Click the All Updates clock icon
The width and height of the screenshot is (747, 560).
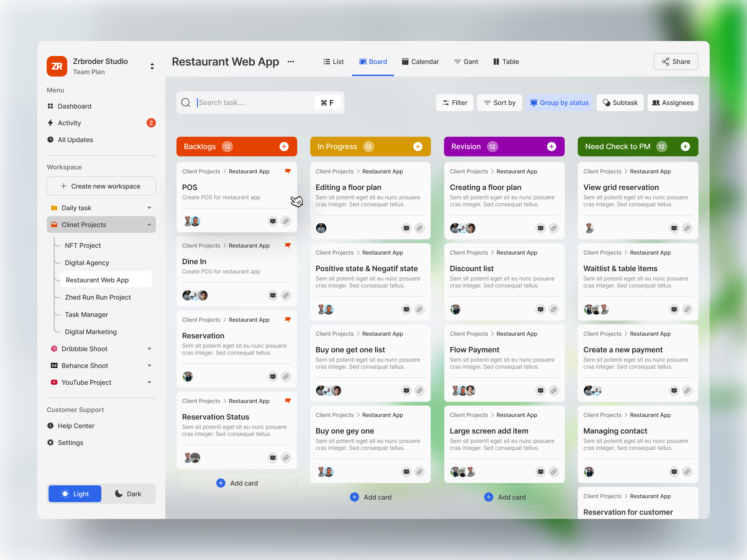50,139
